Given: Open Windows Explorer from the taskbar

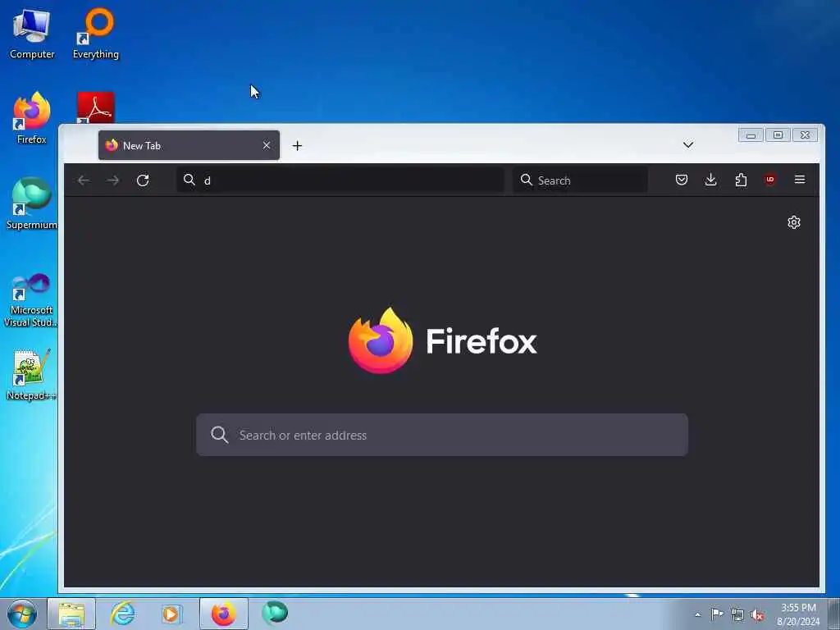Looking at the screenshot, I should point(71,614).
